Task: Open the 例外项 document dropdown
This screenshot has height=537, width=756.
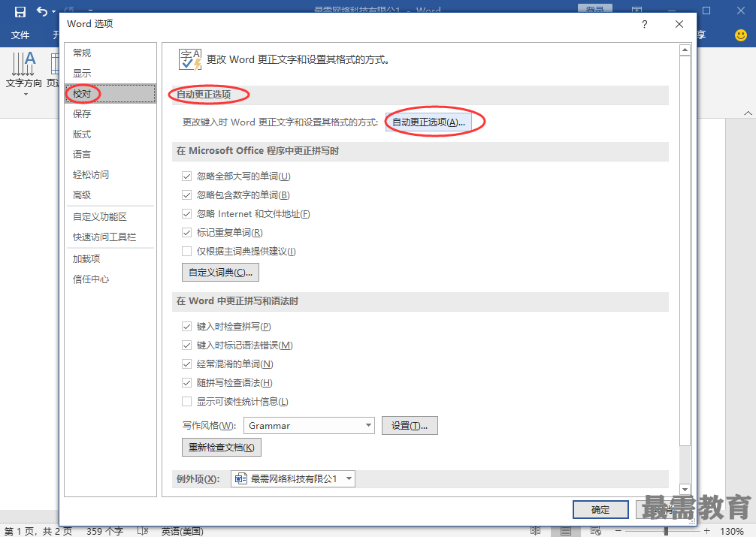Action: tap(292, 478)
